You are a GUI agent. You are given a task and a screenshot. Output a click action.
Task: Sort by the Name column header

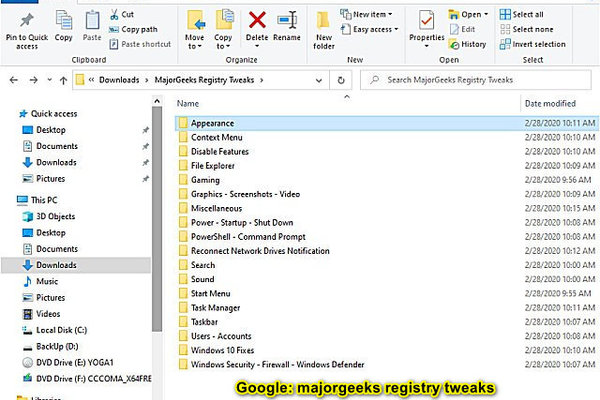tap(188, 104)
